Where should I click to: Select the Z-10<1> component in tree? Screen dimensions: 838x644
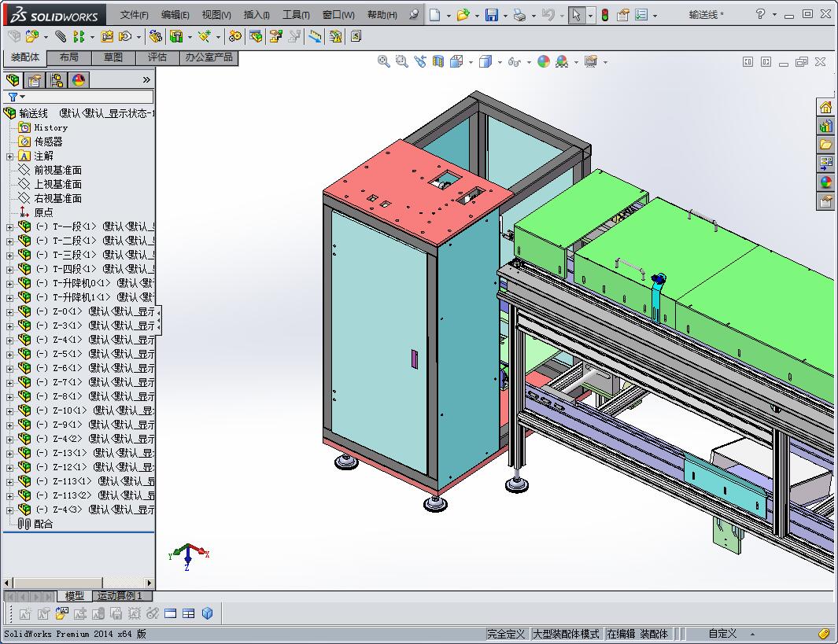click(69, 410)
